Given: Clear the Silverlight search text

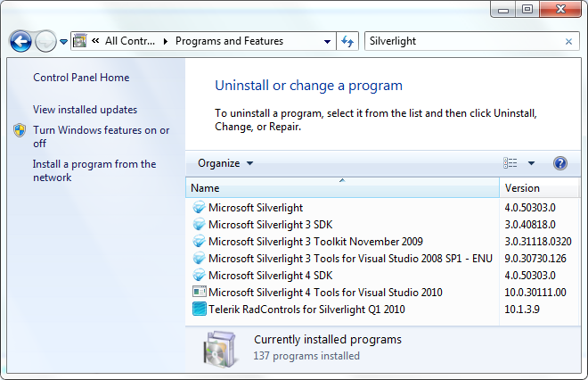Looking at the screenshot, I should [568, 41].
